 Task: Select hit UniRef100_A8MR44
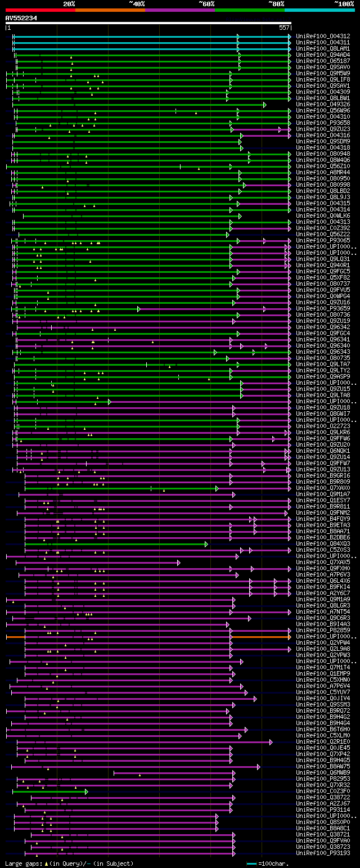(x=323, y=173)
